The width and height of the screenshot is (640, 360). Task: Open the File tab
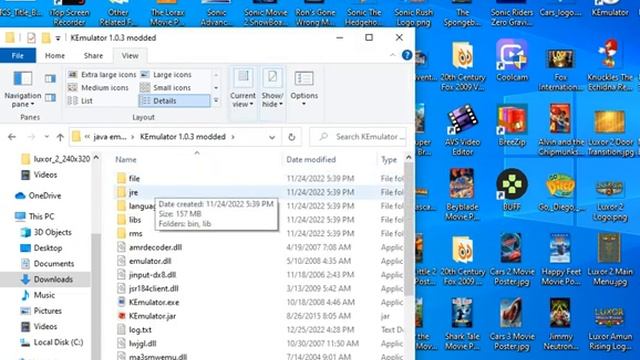pyautogui.click(x=18, y=56)
